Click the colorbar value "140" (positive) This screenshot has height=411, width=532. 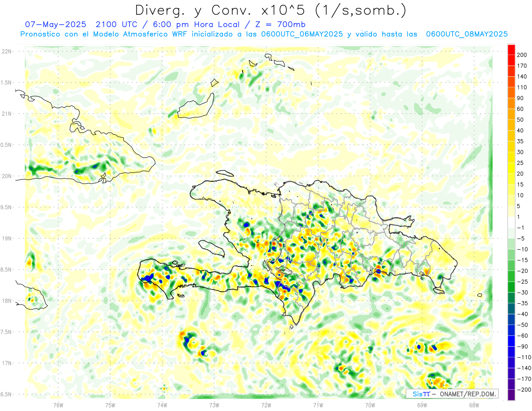(x=522, y=76)
